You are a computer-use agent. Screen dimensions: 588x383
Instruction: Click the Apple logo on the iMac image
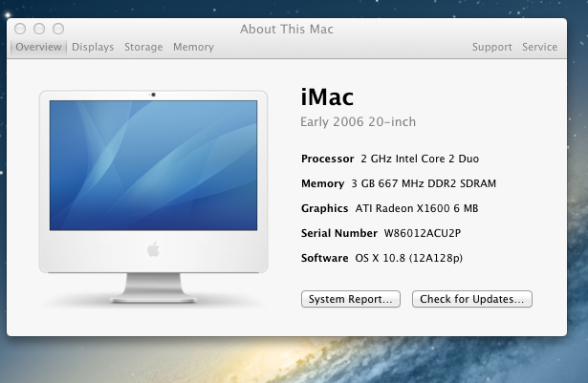click(153, 249)
